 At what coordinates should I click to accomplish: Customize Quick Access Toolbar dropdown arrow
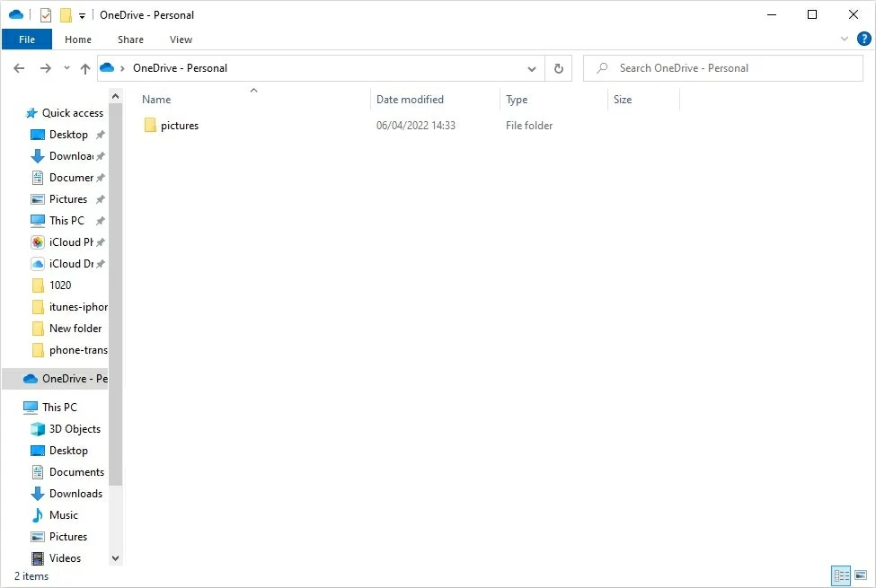pyautogui.click(x=83, y=16)
